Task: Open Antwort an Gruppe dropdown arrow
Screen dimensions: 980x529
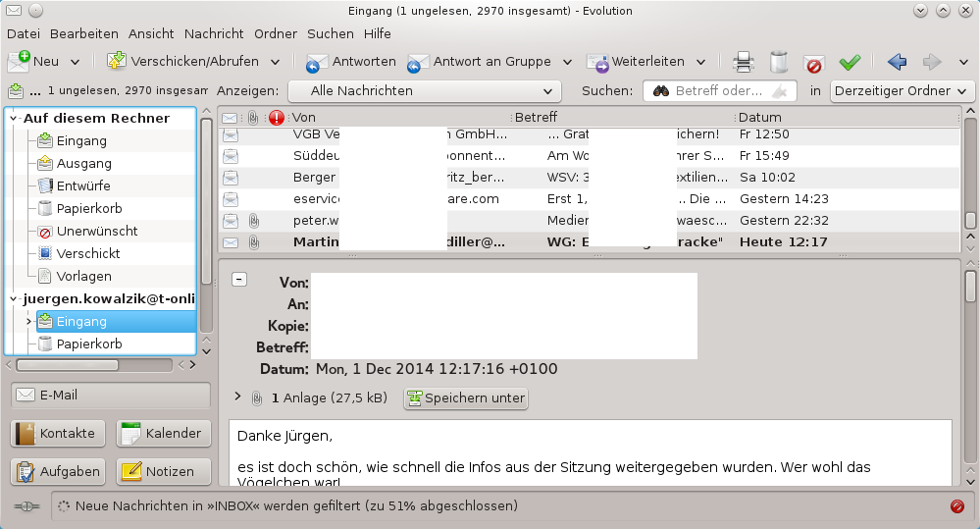Action: (568, 62)
